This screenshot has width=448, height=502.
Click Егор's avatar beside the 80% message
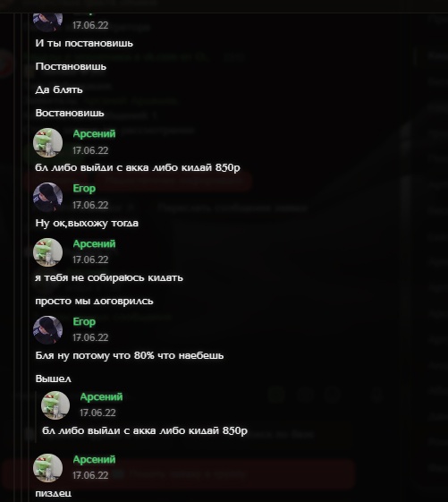[x=47, y=330]
